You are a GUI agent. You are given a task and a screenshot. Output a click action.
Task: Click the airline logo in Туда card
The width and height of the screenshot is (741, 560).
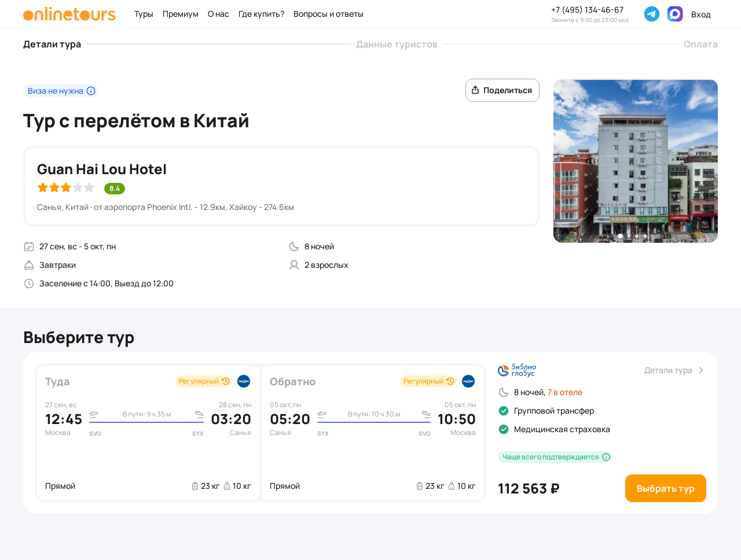click(x=244, y=381)
